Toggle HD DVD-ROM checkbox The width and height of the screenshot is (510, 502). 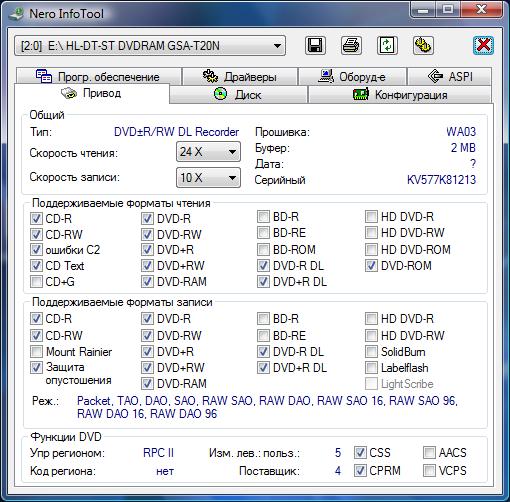tap(371, 249)
